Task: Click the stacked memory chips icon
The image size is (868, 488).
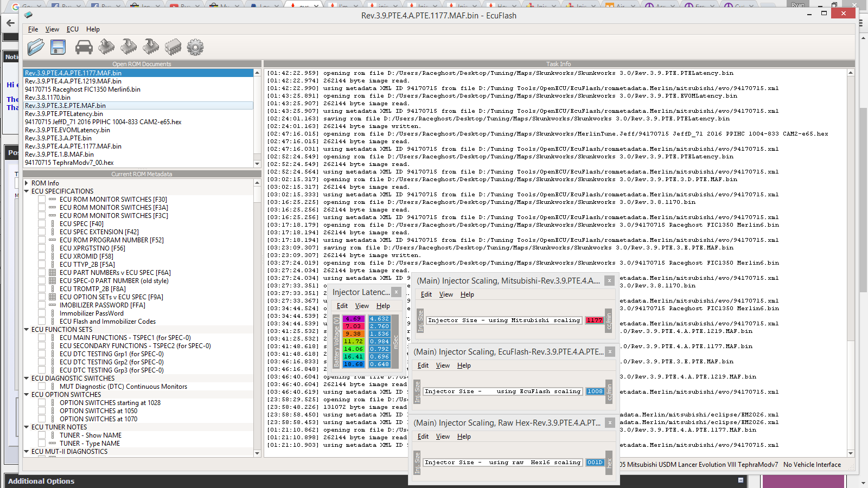Action: tap(173, 47)
